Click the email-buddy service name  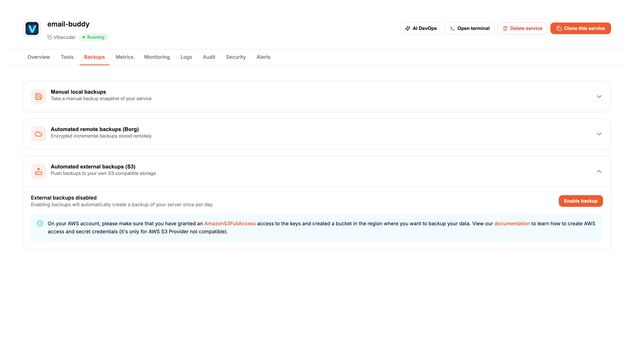(68, 24)
